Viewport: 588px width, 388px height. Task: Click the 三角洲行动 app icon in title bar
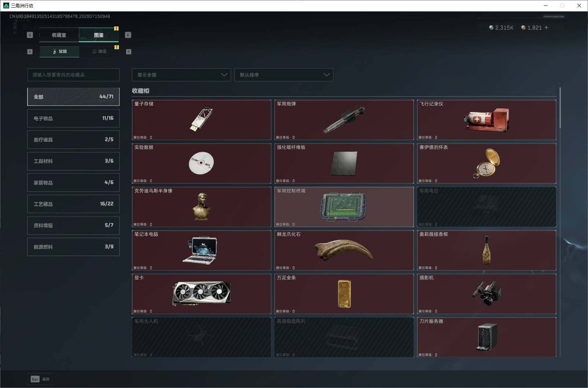6,6
